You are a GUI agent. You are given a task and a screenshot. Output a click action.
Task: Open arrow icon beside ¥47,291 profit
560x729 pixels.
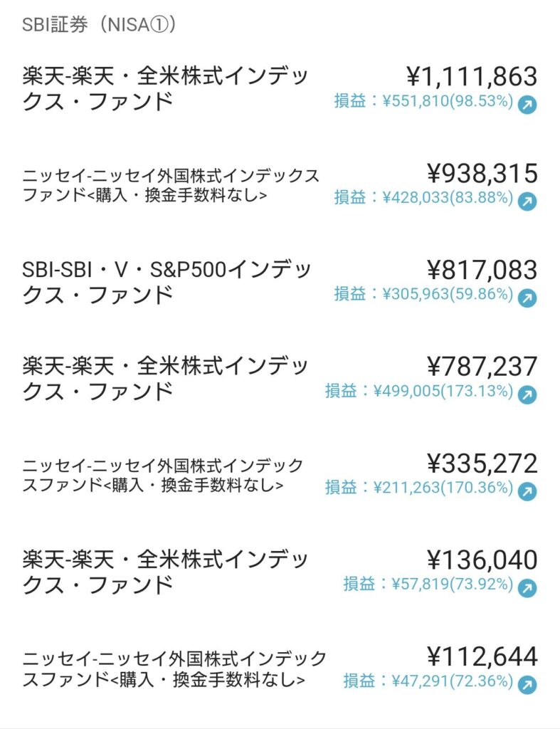point(527,685)
